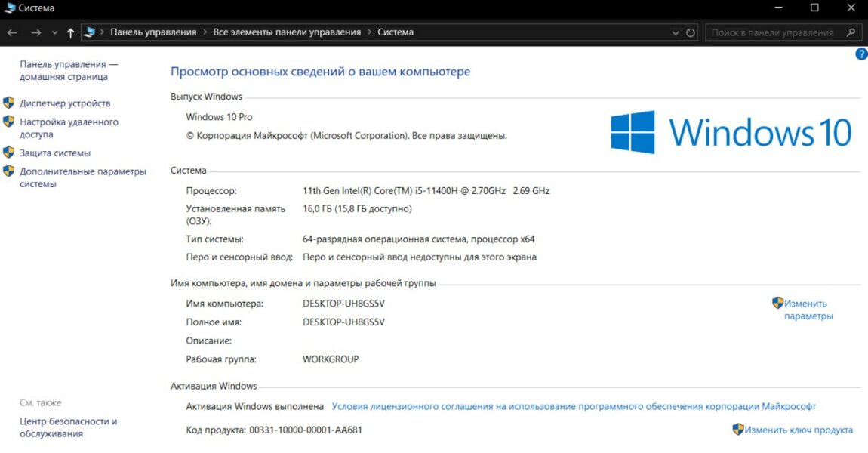Open 'Диспетчер устройств' link
Viewport: 868px width, 453px height.
(x=65, y=103)
